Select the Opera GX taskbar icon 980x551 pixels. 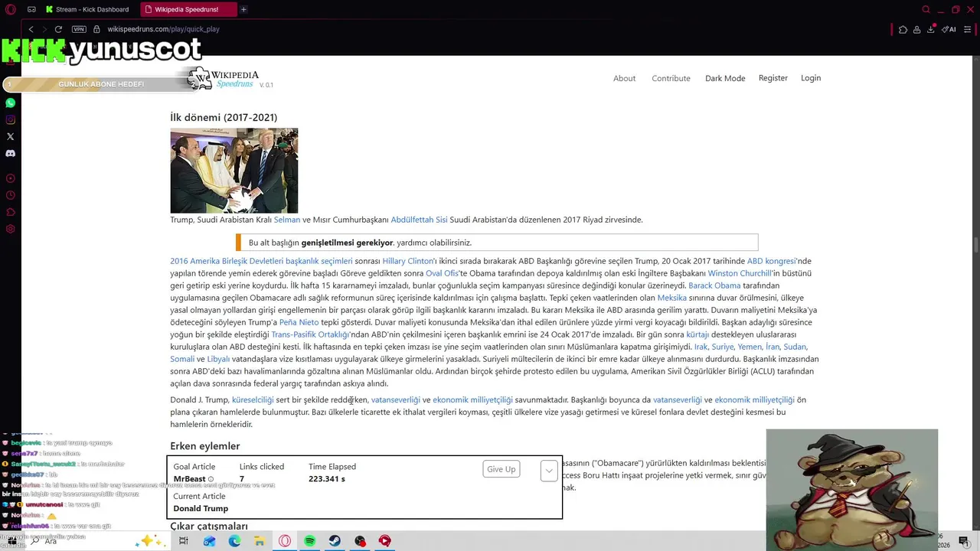[x=284, y=541]
